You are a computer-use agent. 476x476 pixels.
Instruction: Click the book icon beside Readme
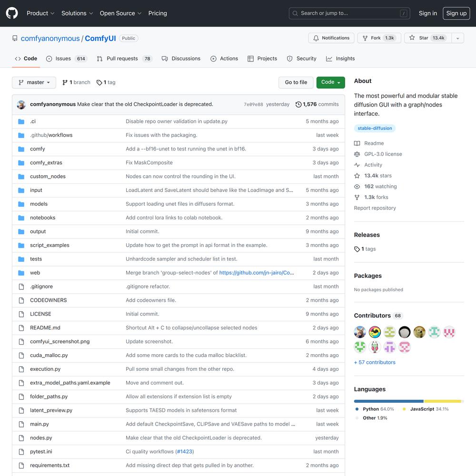357,143
